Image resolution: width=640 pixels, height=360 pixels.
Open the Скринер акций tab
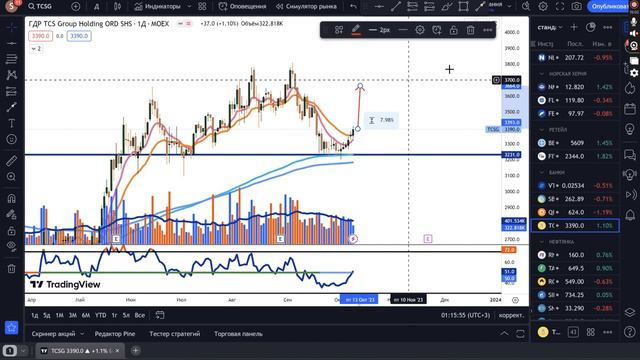(53, 334)
